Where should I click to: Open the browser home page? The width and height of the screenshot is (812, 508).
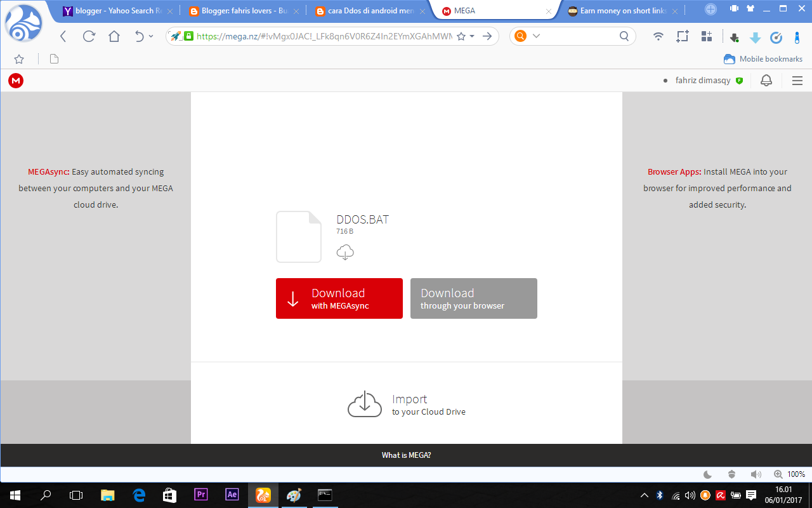(114, 36)
